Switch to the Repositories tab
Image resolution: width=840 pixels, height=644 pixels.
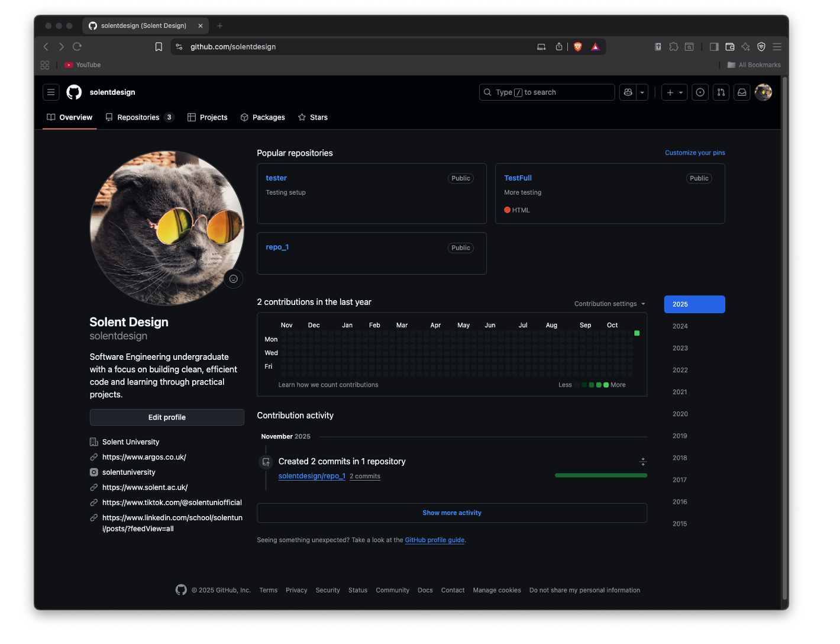pyautogui.click(x=139, y=117)
